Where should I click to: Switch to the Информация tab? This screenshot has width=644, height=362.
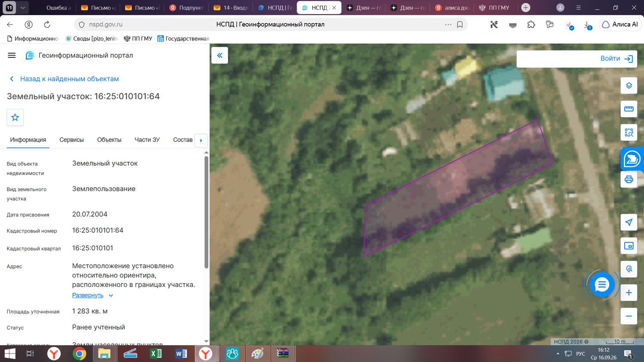tap(28, 140)
